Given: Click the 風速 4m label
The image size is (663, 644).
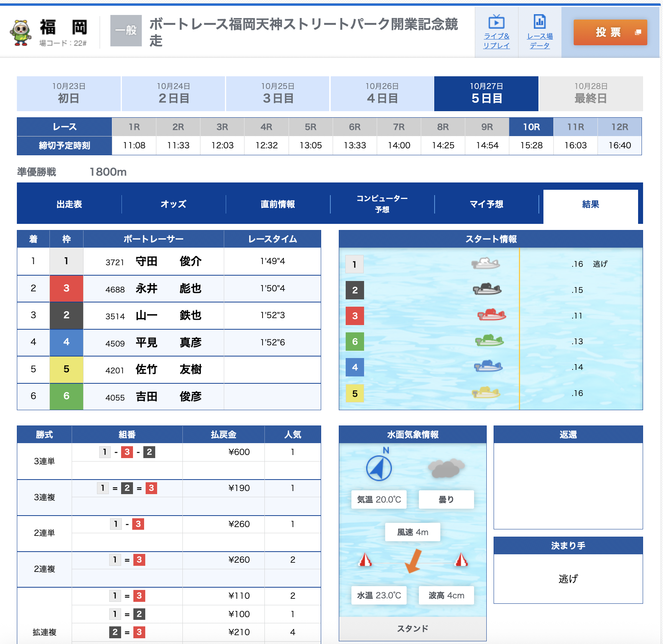Looking at the screenshot, I should (413, 532).
